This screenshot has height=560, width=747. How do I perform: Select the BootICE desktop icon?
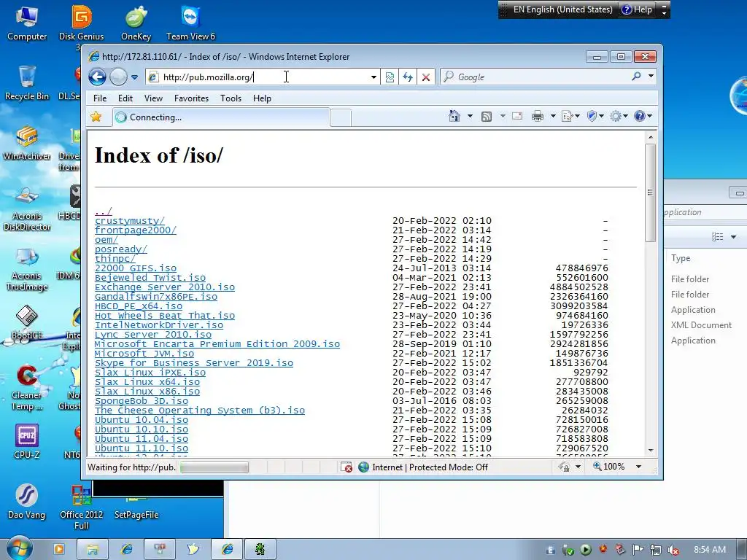click(x=27, y=322)
